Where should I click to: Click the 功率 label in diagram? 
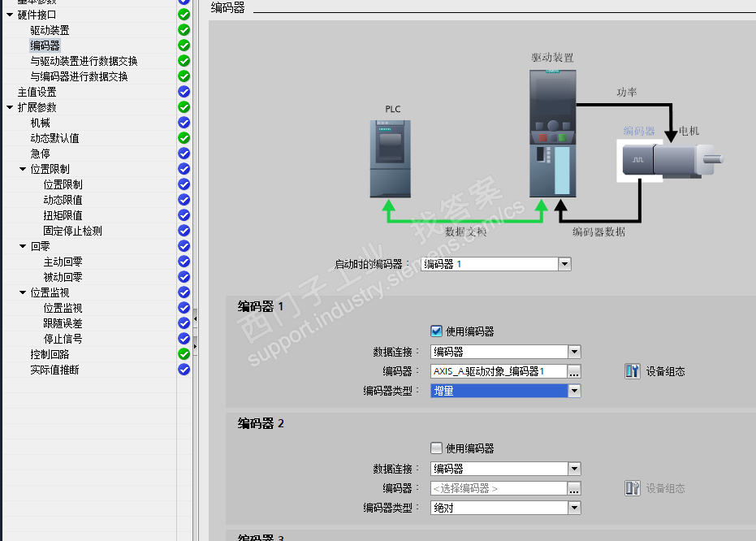click(627, 92)
